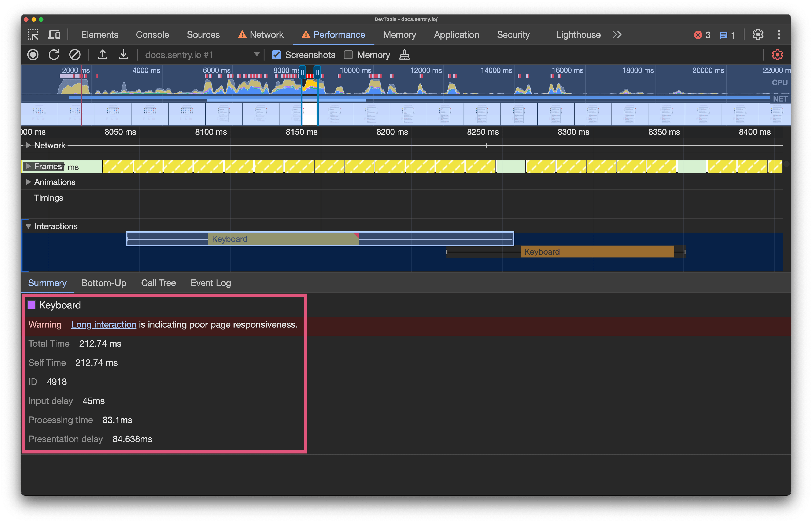Screen dimensions: 812x523
Task: Open the Sources tab
Action: point(203,35)
